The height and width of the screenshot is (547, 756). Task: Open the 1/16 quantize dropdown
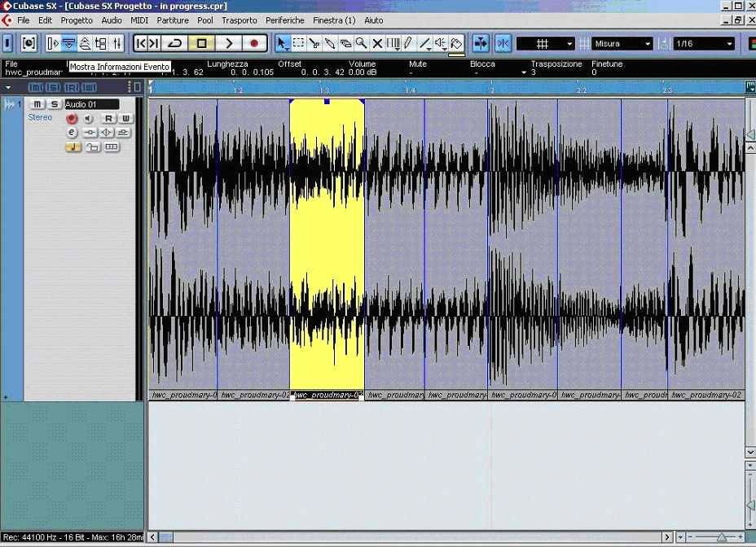[705, 43]
